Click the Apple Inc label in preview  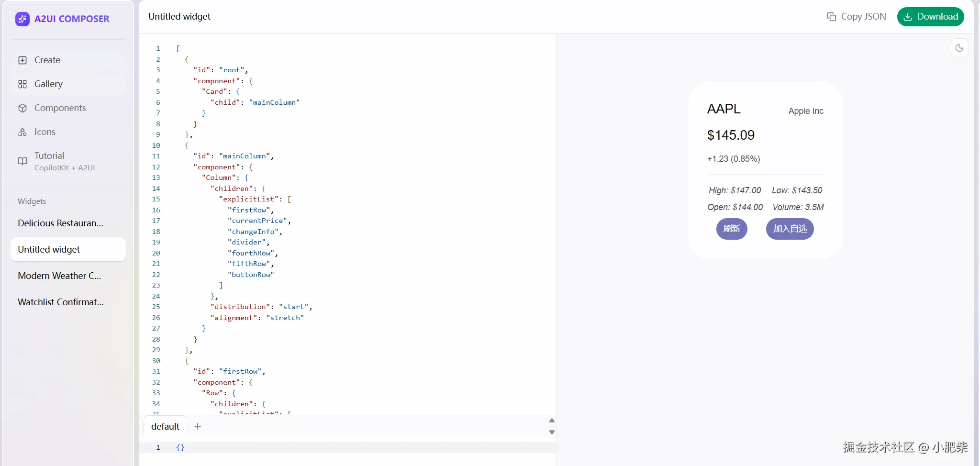(x=806, y=111)
